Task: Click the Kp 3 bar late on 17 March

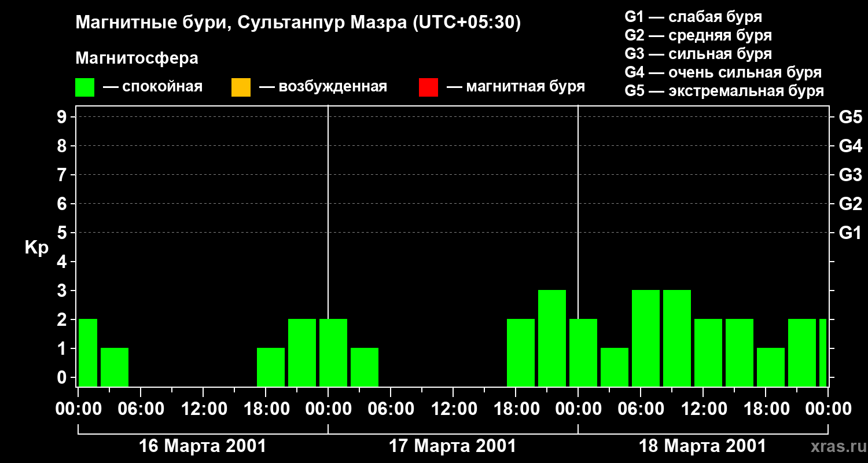Action: [552, 338]
